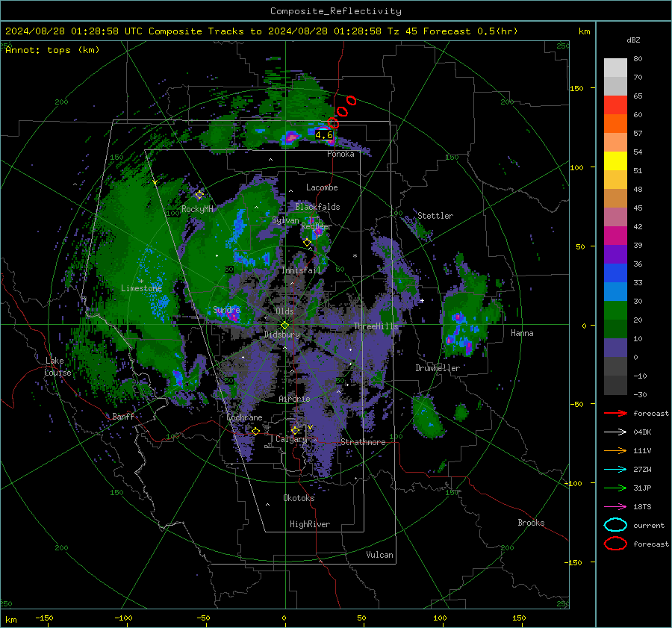This screenshot has width=672, height=628.
Task: Click the magenta 18TS arrow in legend
Action: (615, 507)
